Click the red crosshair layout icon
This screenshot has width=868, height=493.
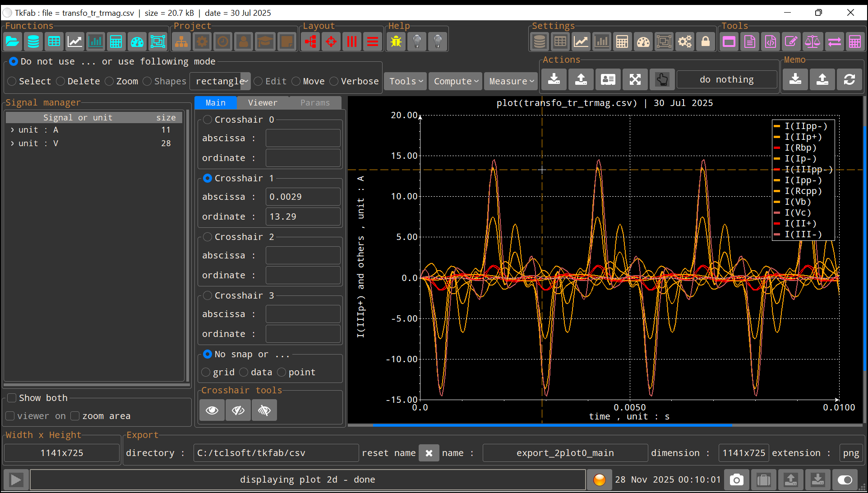[331, 42]
